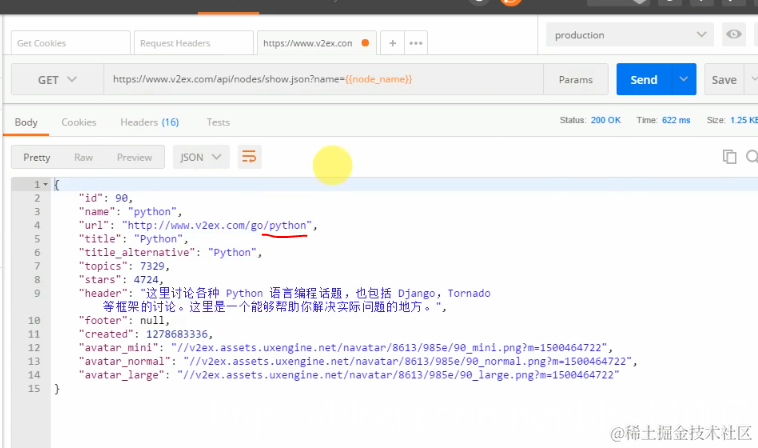Open the Params editor
The height and width of the screenshot is (448, 758).
(575, 80)
